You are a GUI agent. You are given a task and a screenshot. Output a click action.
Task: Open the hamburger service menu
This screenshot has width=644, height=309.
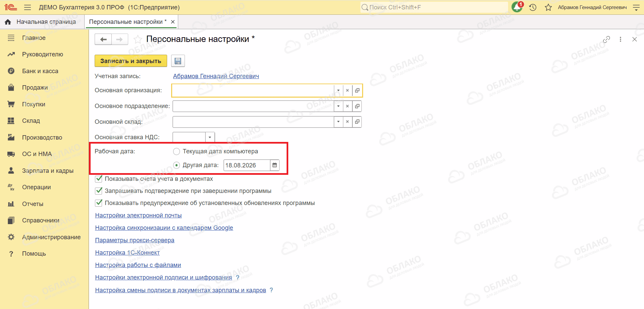(28, 7)
